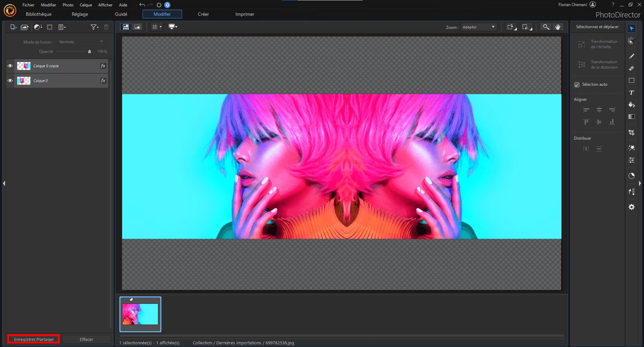The width and height of the screenshot is (644, 347).
Task: Open the rotate canvas dropdown
Action: [511, 27]
